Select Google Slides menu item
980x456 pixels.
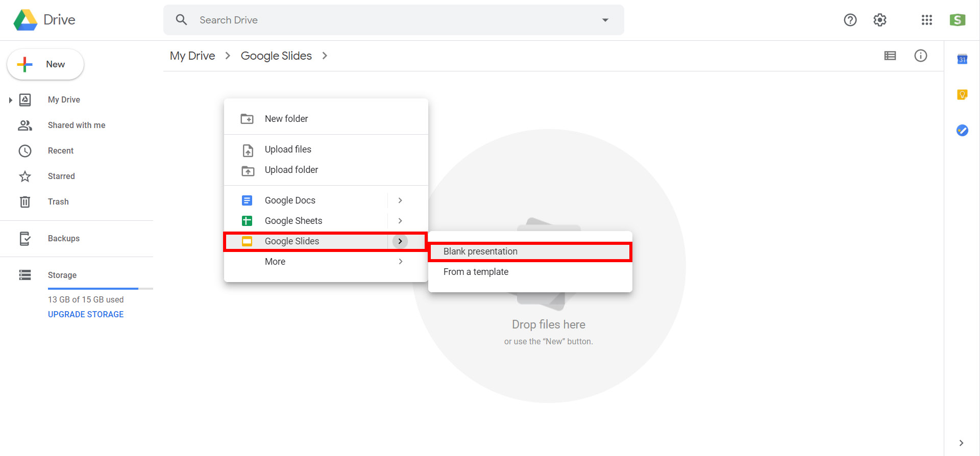tap(325, 241)
